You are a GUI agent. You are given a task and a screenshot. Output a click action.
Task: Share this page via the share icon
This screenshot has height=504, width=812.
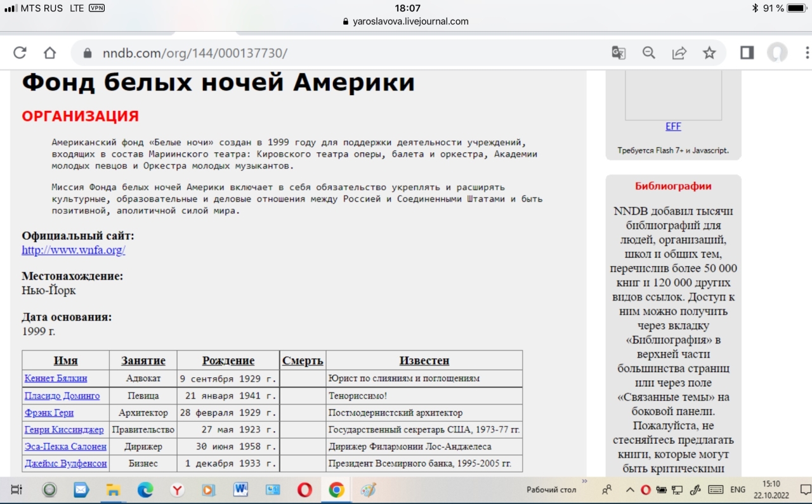[679, 53]
